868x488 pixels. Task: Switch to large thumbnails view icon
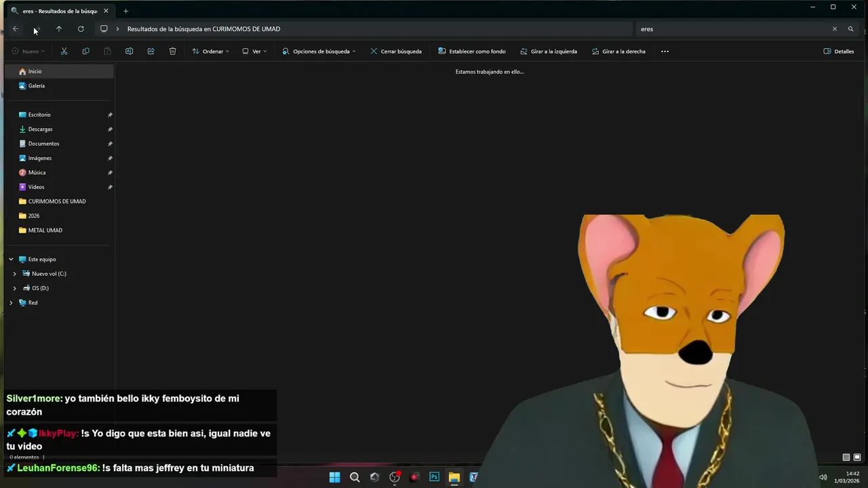857,457
